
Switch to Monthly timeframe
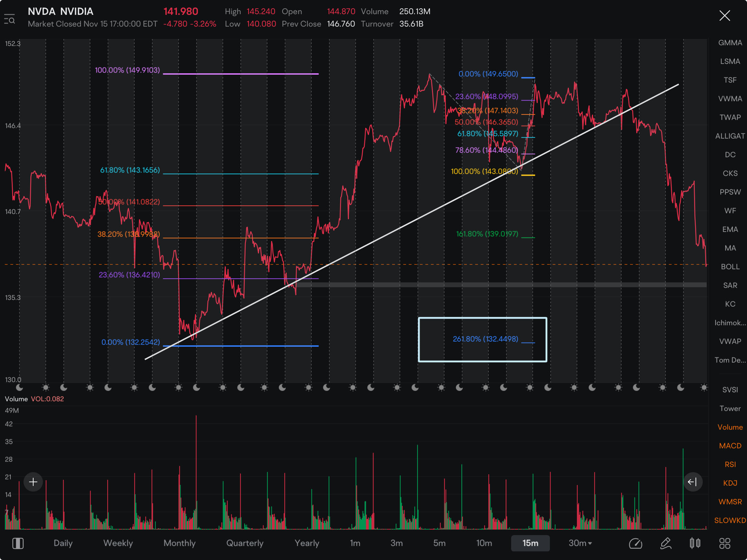[179, 543]
